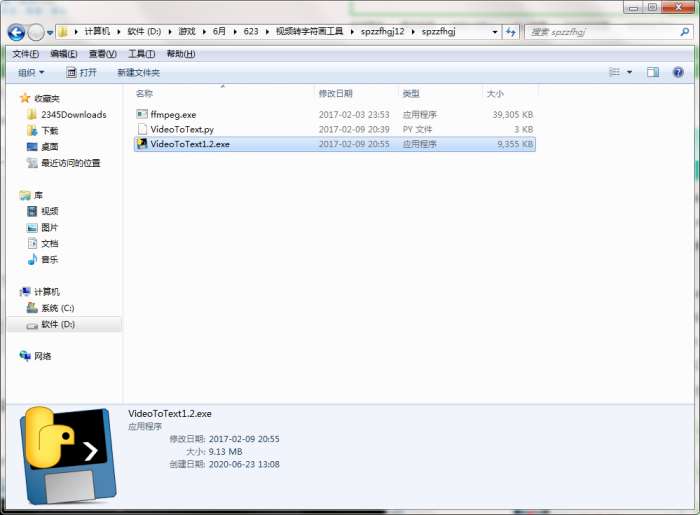Open the 编辑(E) menu
The height and width of the screenshot is (515, 700).
click(64, 54)
